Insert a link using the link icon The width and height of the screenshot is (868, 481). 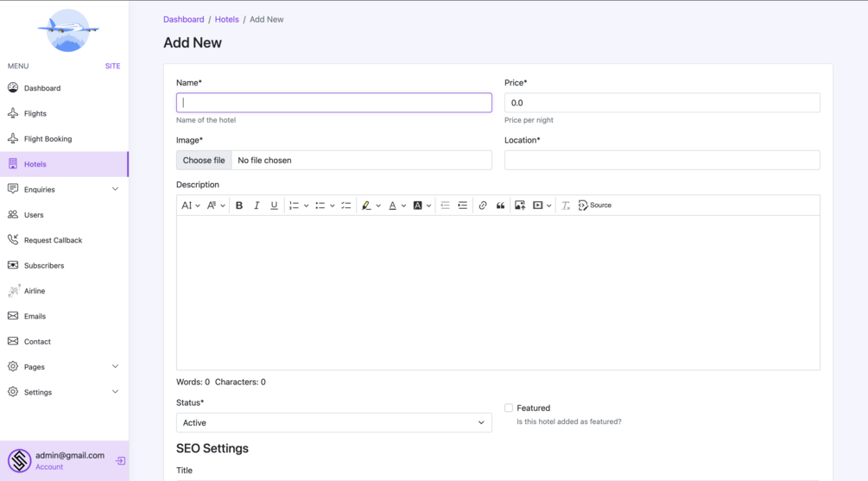tap(483, 206)
